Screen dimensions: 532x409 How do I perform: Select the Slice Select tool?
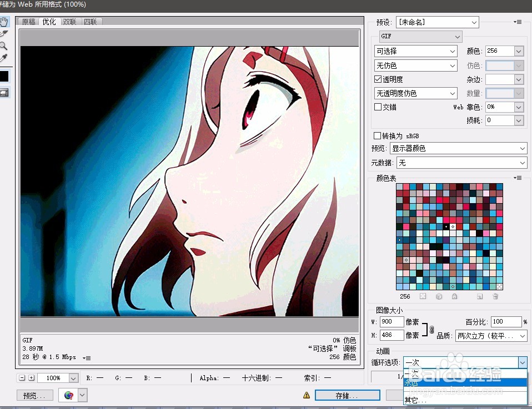[x=3, y=33]
